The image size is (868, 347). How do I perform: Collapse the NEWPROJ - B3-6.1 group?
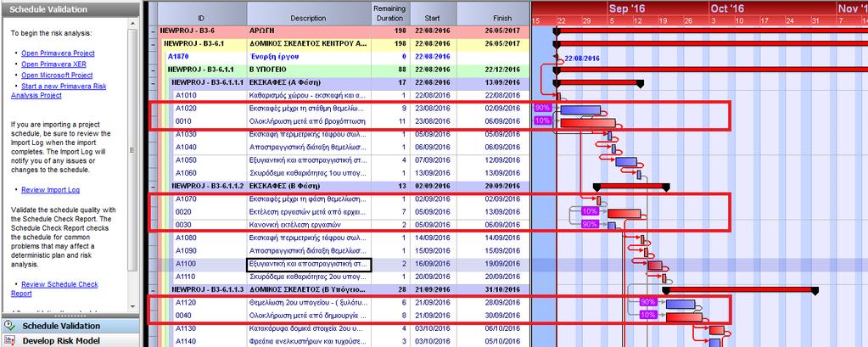[153, 44]
